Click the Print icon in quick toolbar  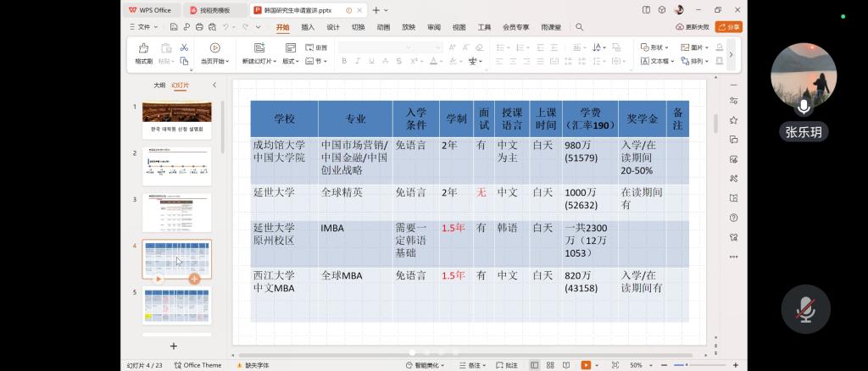[198, 27]
